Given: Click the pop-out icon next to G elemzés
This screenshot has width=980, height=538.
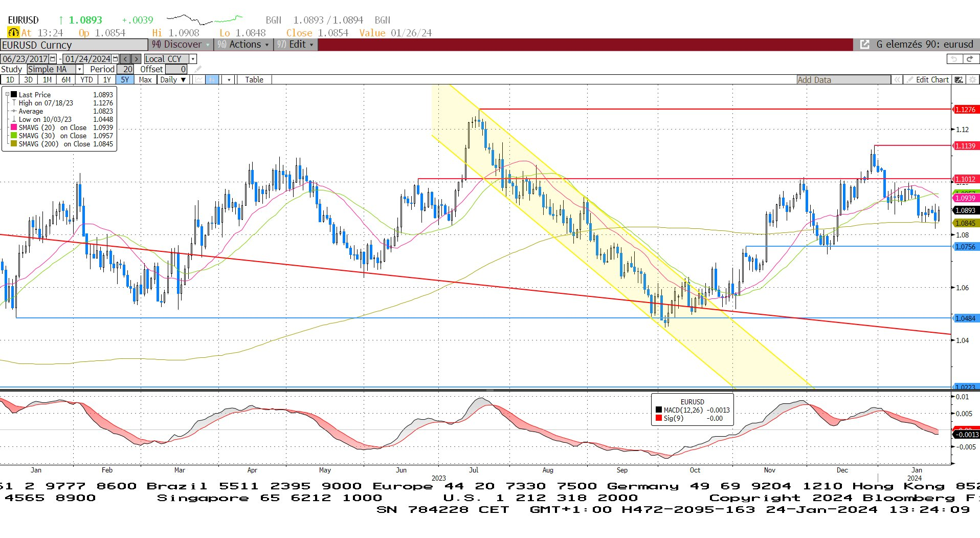Looking at the screenshot, I should (x=864, y=45).
